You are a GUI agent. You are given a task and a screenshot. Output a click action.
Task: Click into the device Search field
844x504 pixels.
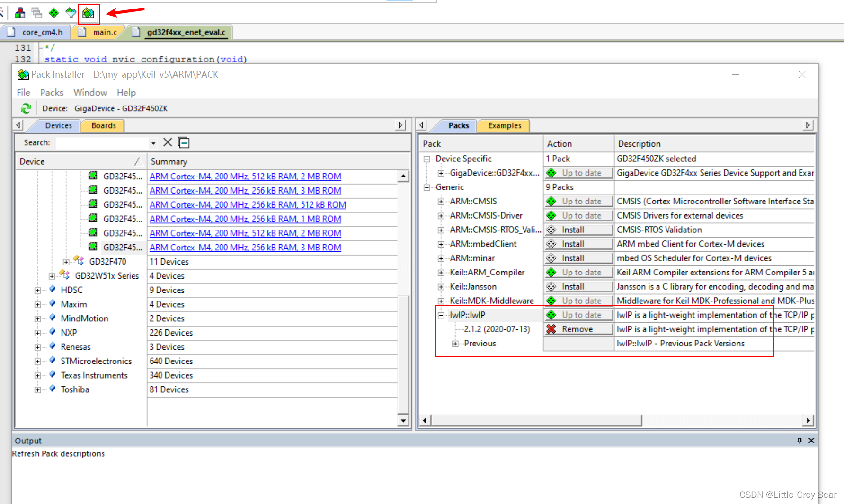(x=103, y=143)
